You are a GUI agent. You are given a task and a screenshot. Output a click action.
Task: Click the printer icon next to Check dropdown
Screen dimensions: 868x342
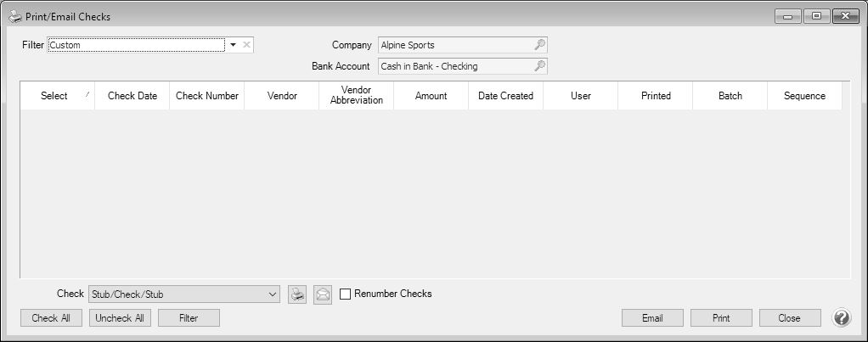pyautogui.click(x=296, y=294)
